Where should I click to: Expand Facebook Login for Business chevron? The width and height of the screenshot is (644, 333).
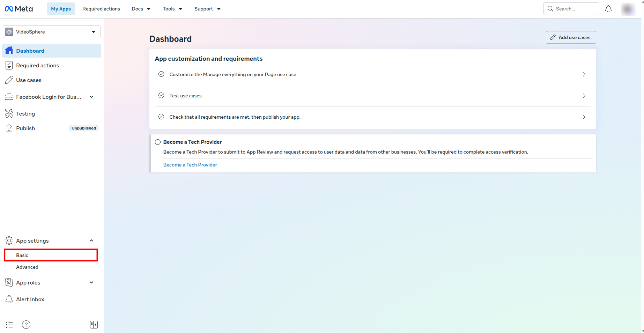91,97
